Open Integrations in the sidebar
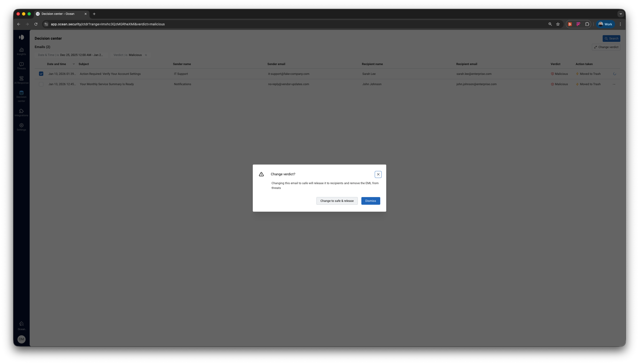 [x=21, y=113]
